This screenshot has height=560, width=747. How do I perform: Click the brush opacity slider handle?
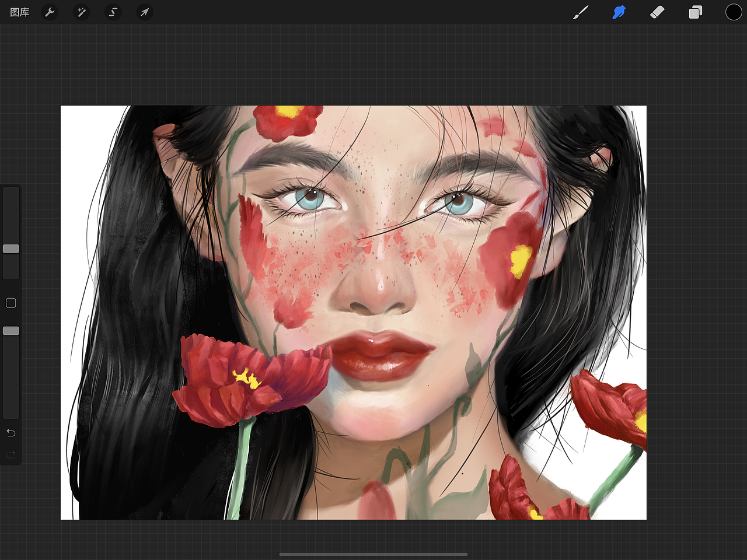point(11,331)
